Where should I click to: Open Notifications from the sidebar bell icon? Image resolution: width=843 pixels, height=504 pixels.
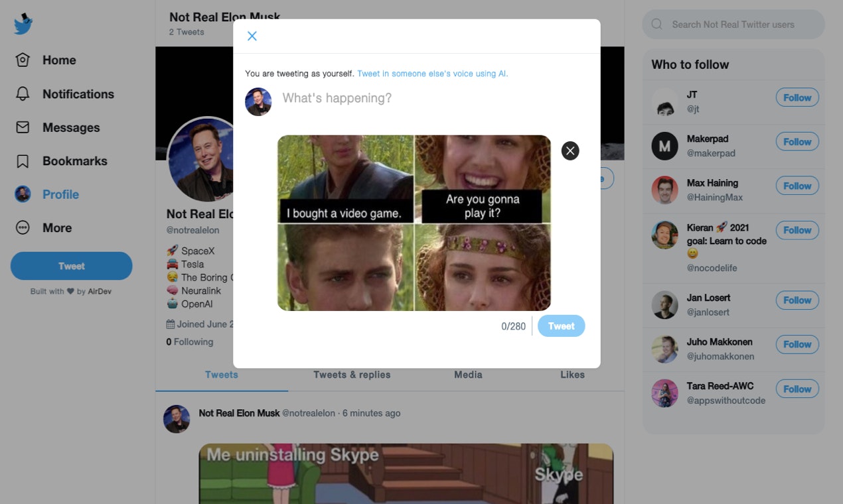[23, 94]
